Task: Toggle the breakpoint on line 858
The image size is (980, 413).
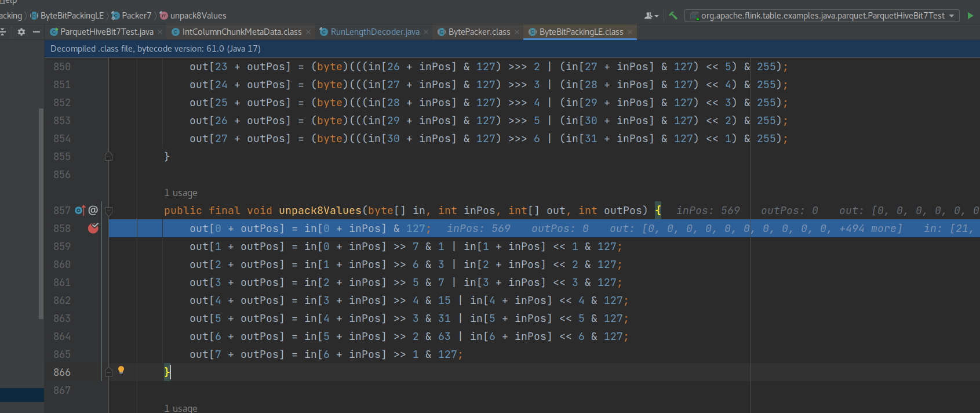Action: [x=93, y=228]
